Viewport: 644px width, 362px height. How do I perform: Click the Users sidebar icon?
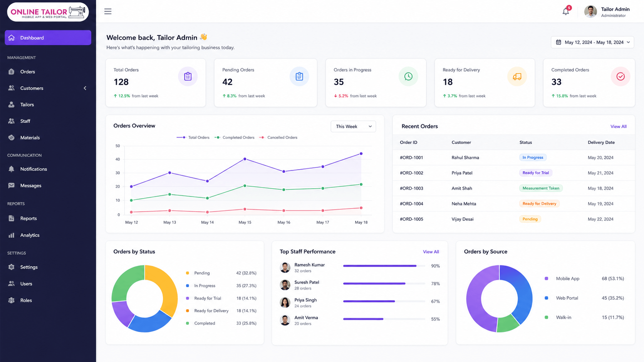pyautogui.click(x=12, y=284)
